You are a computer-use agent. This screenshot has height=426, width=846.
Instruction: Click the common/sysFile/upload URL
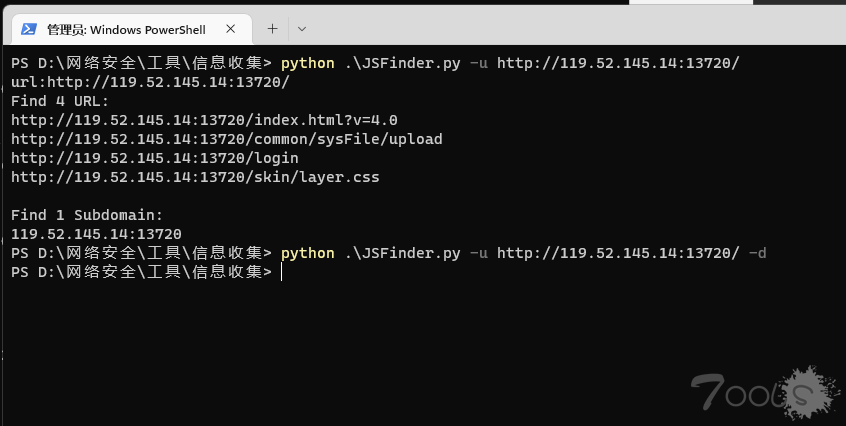(226, 139)
